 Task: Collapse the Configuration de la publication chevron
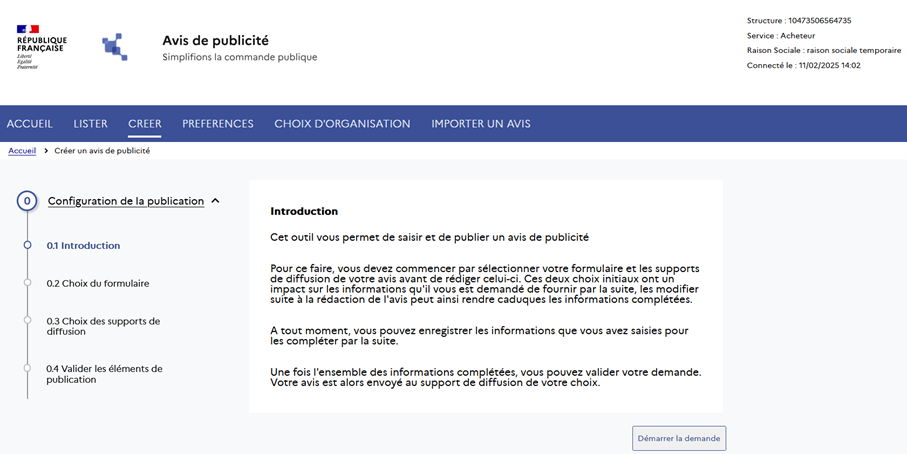[x=215, y=201]
